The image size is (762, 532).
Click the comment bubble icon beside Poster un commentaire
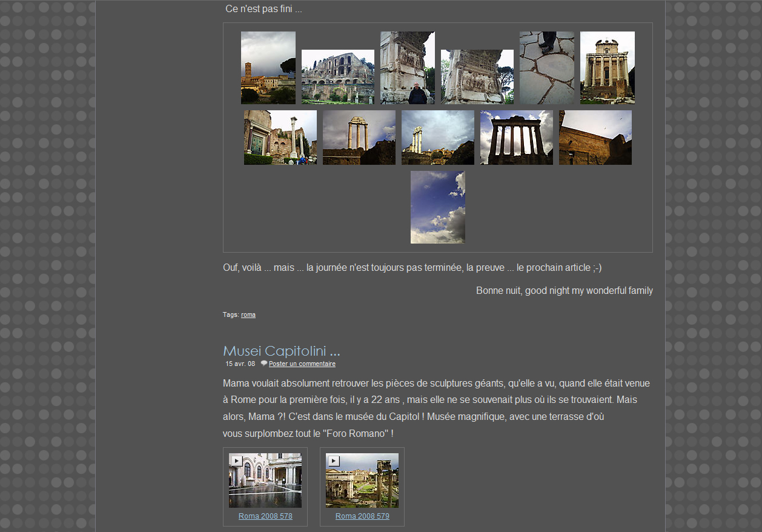click(263, 364)
